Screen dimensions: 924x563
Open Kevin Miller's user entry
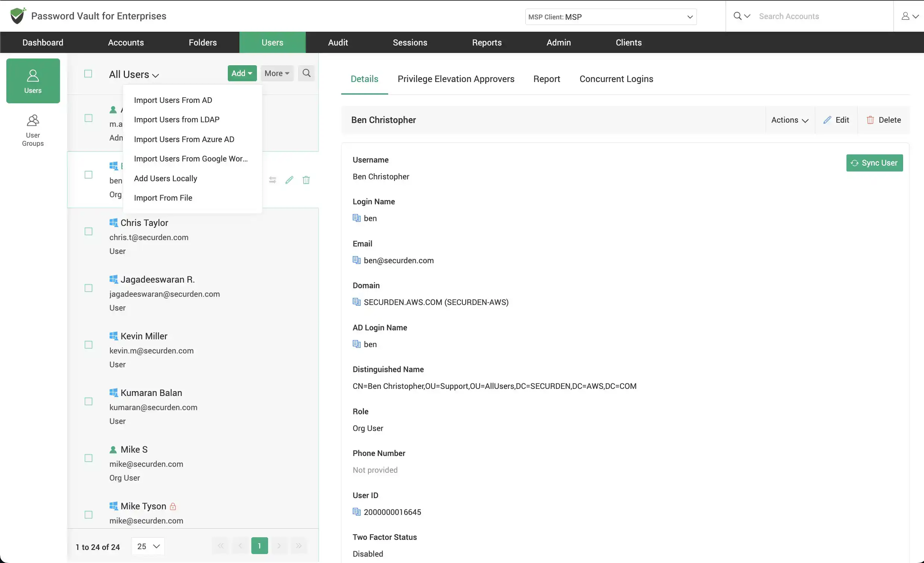click(x=193, y=350)
